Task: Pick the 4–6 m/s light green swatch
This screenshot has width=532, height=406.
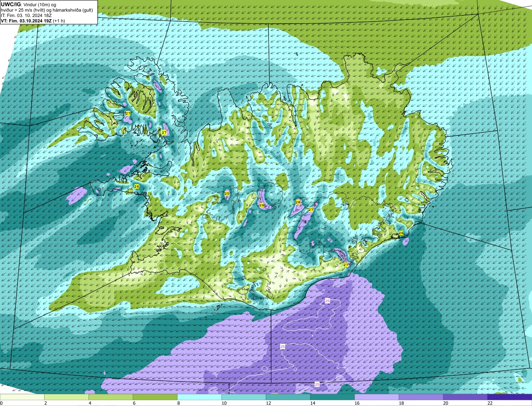Action: pos(111,397)
